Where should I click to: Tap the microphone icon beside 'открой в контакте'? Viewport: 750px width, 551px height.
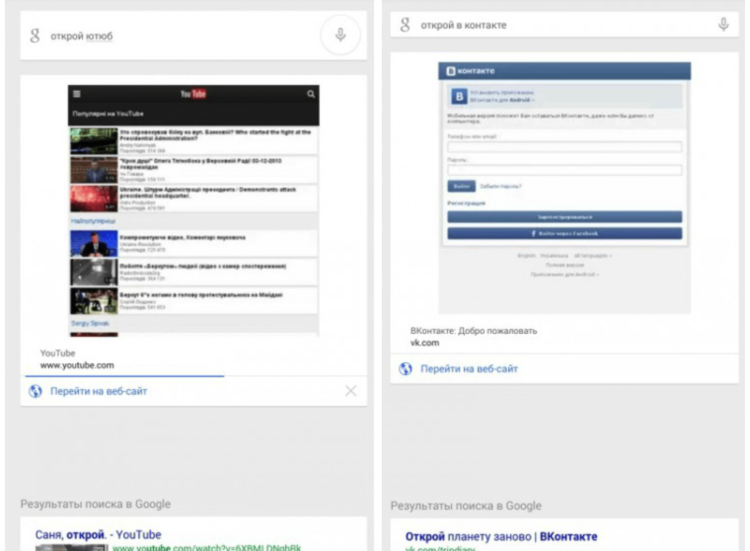(723, 25)
